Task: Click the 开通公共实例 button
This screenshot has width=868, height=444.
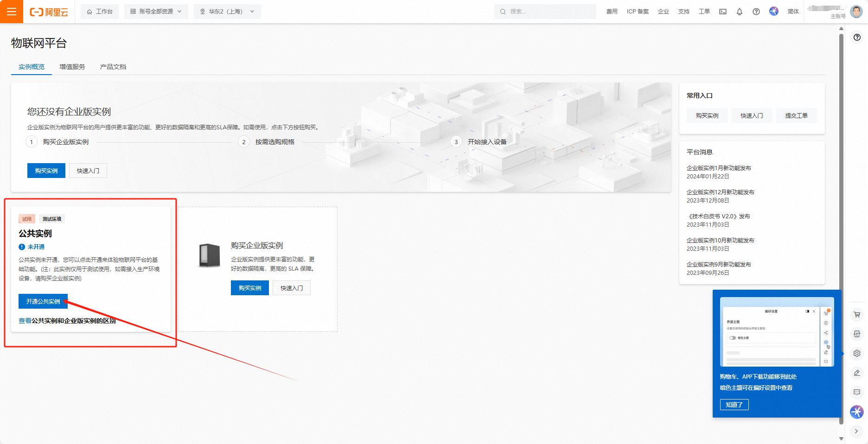Action: 43,301
